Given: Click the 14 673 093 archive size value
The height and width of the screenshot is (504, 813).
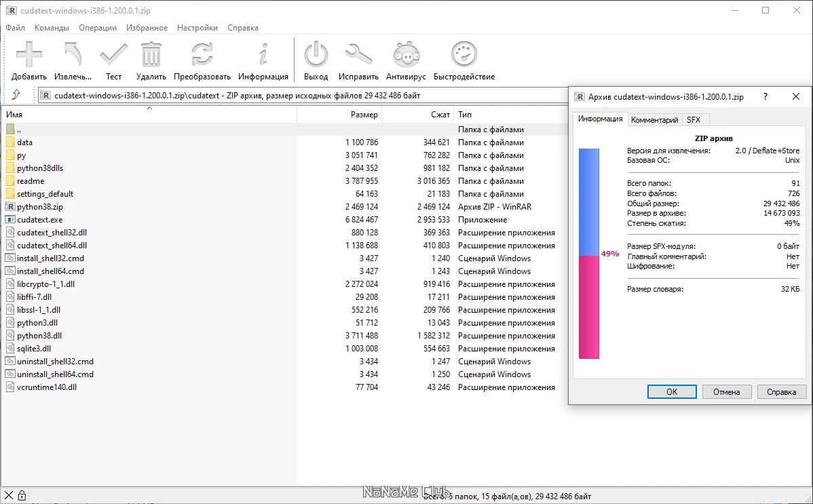Looking at the screenshot, I should (781, 213).
